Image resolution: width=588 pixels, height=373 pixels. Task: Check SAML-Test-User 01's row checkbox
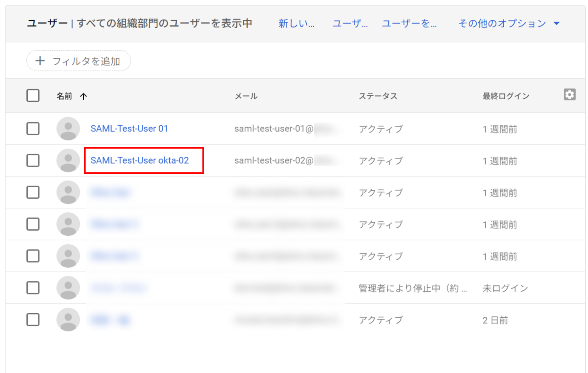pyautogui.click(x=33, y=129)
